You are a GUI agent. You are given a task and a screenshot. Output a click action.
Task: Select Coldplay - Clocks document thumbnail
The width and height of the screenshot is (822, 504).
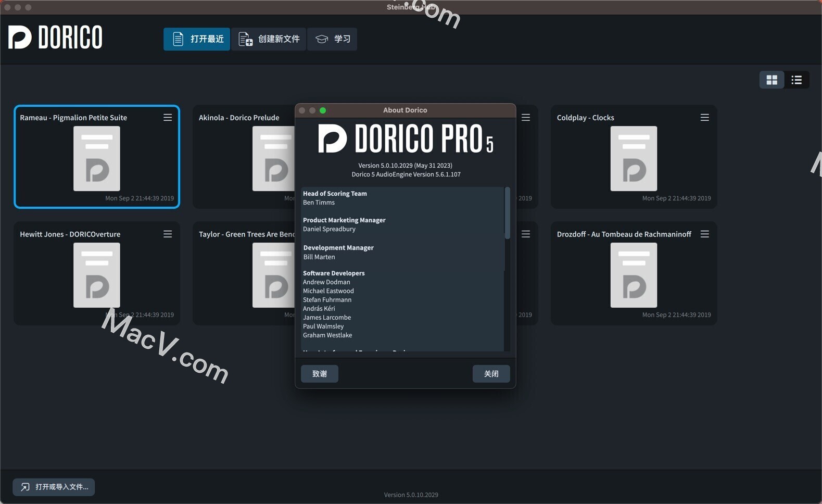pyautogui.click(x=634, y=158)
